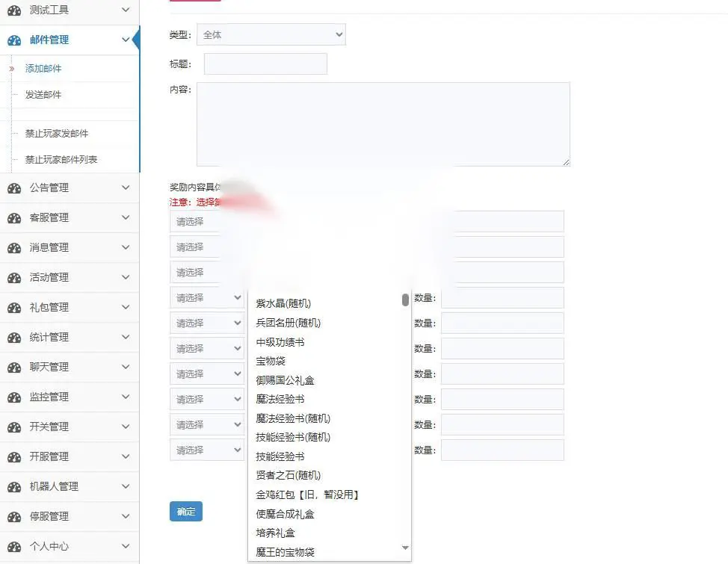Click the dashboard icon beside 开服管理
This screenshot has width=728, height=564.
pos(14,456)
